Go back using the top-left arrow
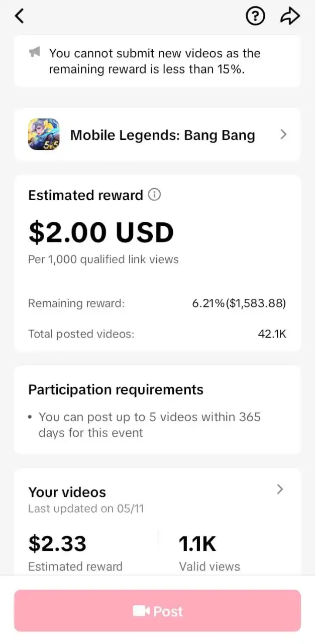The width and height of the screenshot is (315, 644). [x=19, y=16]
